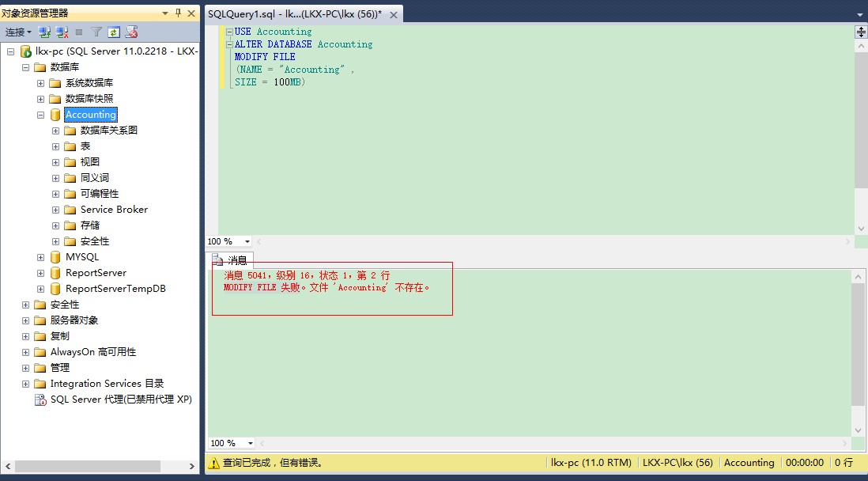
Task: Close the SQLQuery1.sql tab
Action: [394, 14]
